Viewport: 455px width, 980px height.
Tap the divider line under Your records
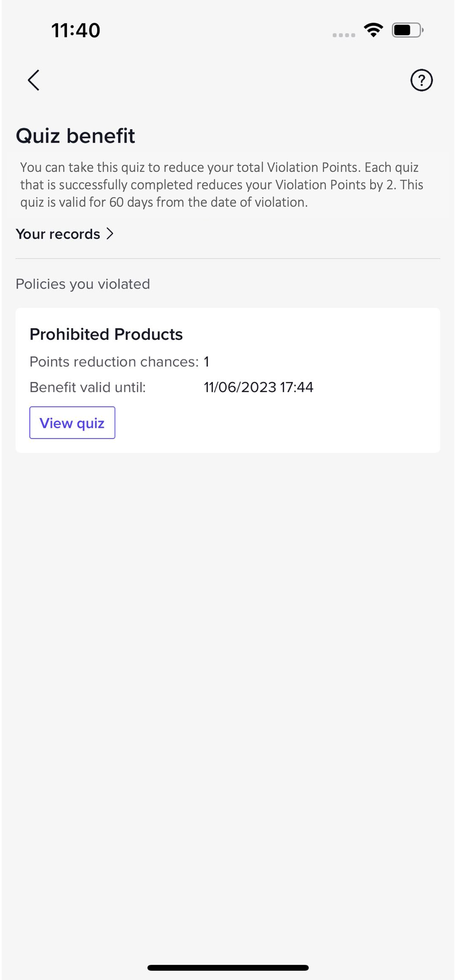tap(228, 259)
